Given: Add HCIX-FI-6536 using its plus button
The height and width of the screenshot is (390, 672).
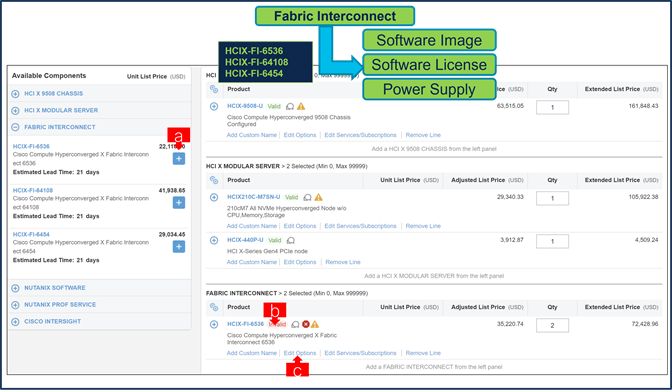Looking at the screenshot, I should point(179,159).
